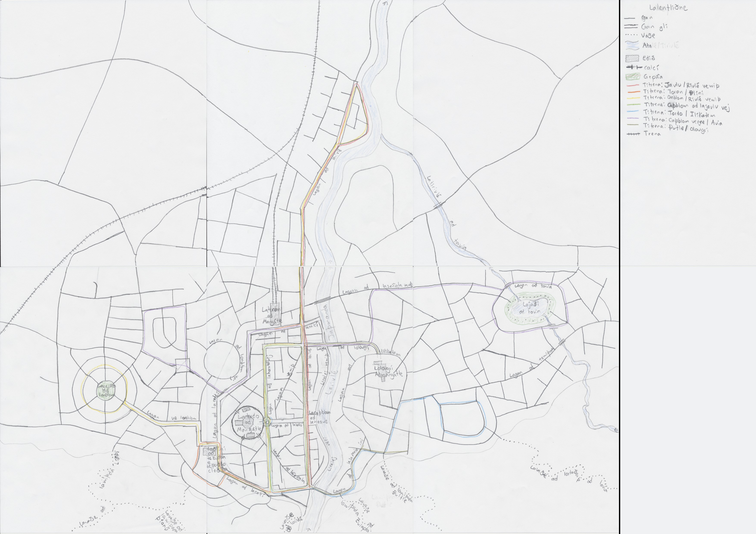Click the Trena railway symbol in legend
The height and width of the screenshot is (534, 756).
point(633,134)
